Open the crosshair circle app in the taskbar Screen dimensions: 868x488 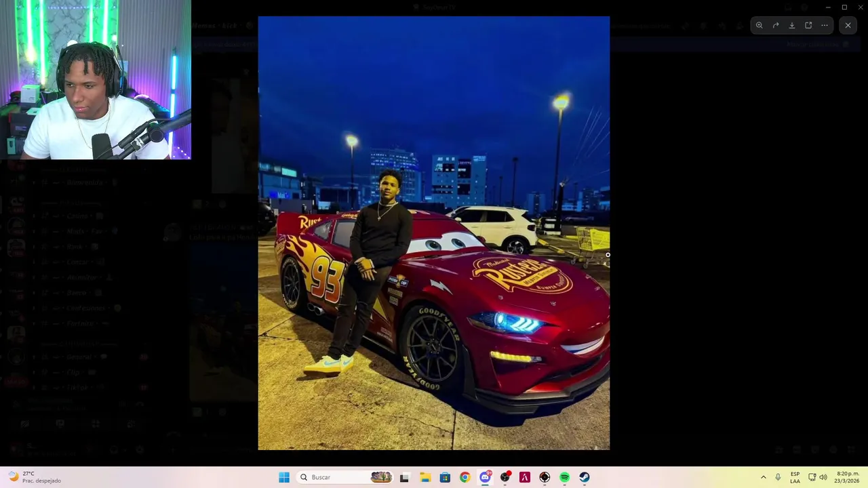coord(545,477)
